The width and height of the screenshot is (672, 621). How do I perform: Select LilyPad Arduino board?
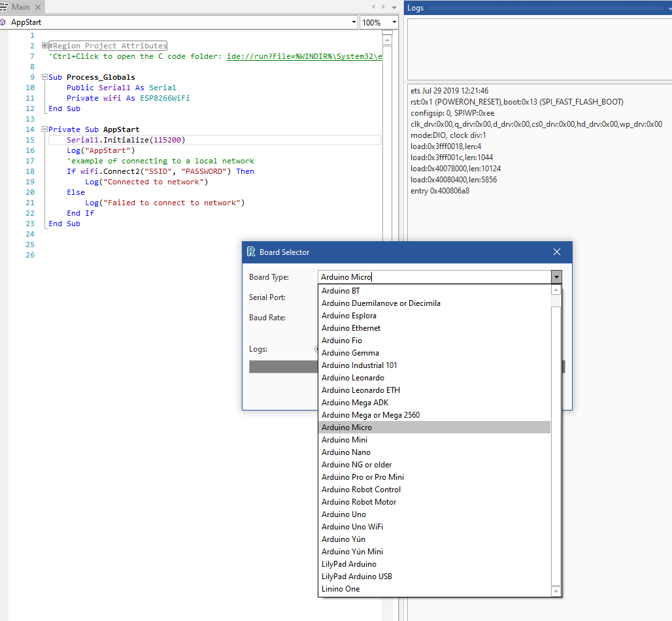435,564
